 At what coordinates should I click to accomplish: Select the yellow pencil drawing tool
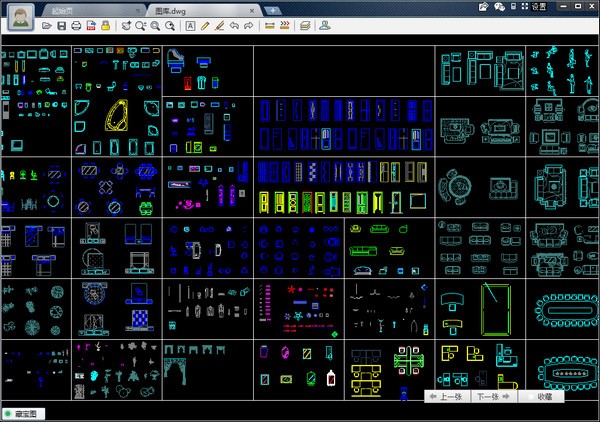[205, 26]
